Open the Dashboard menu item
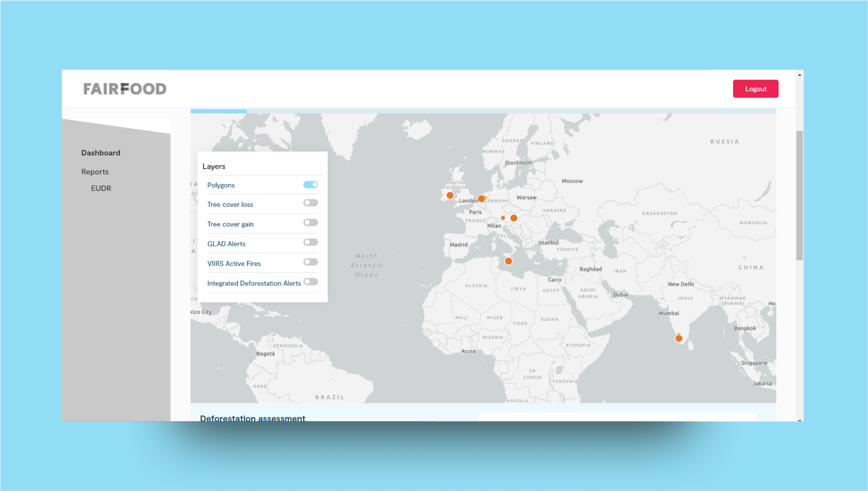This screenshot has height=491, width=868. tap(101, 153)
